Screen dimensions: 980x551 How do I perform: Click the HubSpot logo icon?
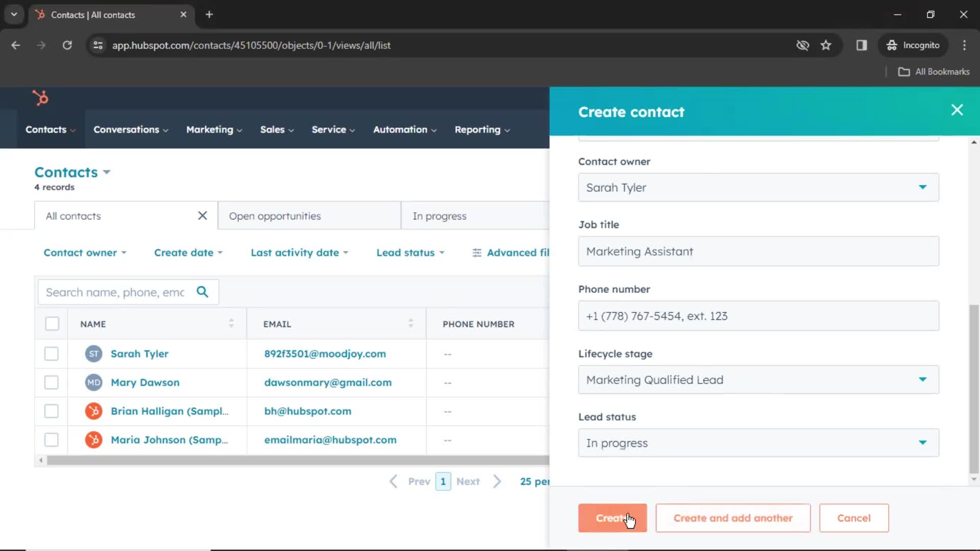pos(40,97)
